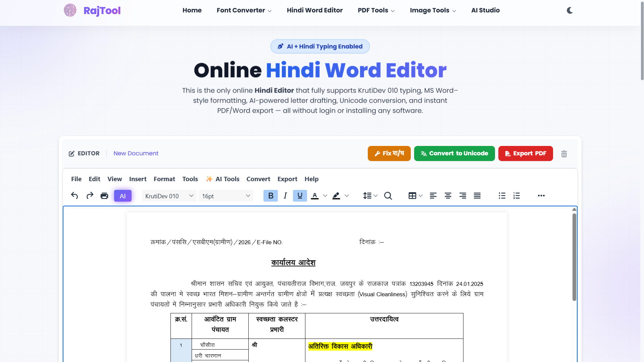
Task: Insert a bullet list
Action: point(502,196)
